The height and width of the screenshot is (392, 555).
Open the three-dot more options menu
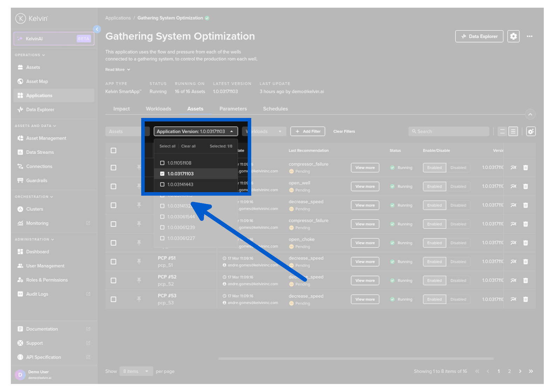pos(529,36)
